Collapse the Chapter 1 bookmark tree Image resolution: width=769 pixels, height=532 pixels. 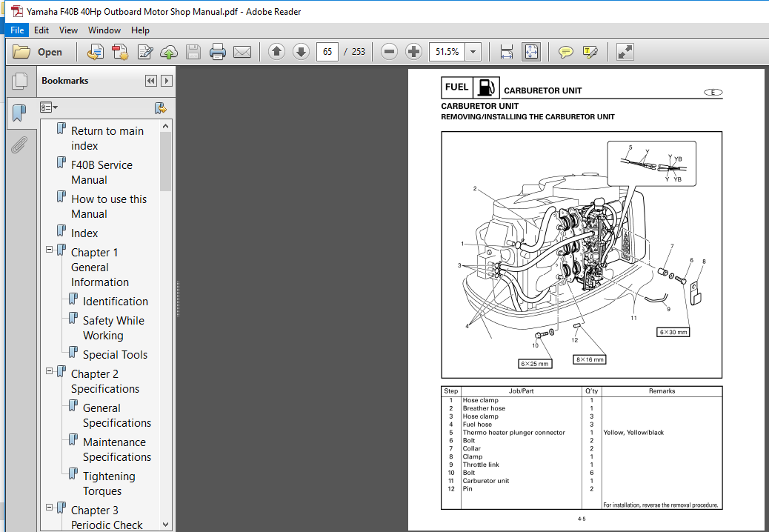click(x=50, y=250)
